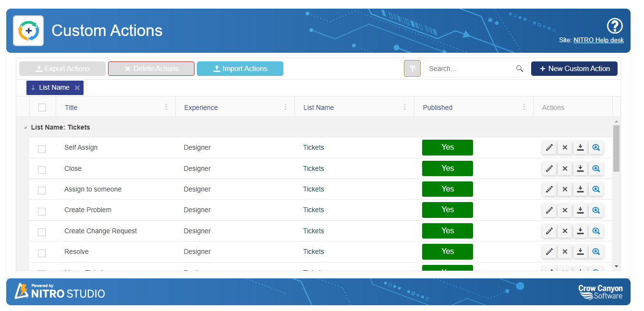Download the Create Change Request action
The image size is (644, 311).
580,231
